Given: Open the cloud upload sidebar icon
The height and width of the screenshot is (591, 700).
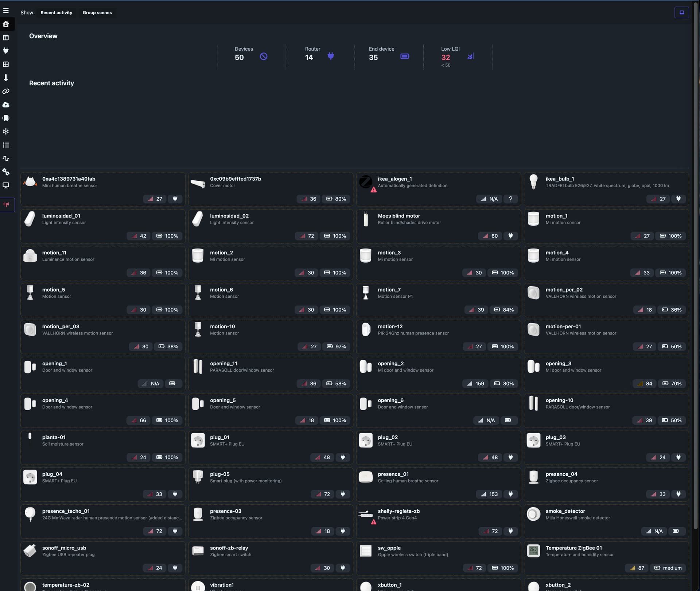Looking at the screenshot, I should click(6, 105).
